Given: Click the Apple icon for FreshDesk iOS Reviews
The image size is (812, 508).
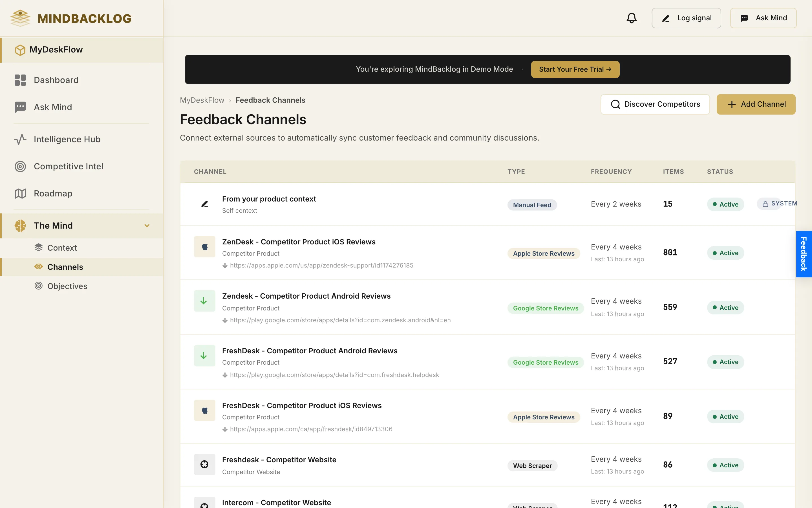Looking at the screenshot, I should coord(205,411).
